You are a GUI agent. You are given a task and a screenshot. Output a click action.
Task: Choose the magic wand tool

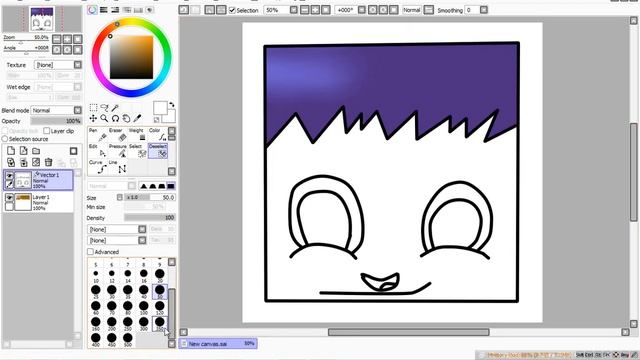click(x=116, y=107)
